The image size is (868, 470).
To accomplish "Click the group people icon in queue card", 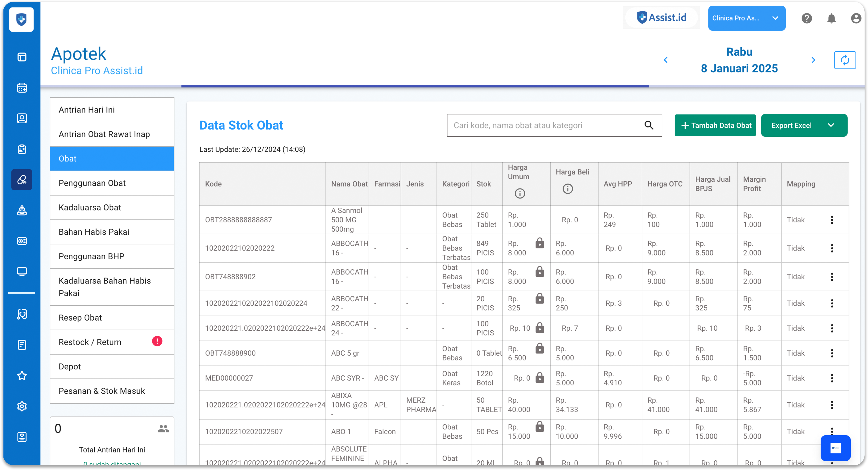I will point(163,429).
